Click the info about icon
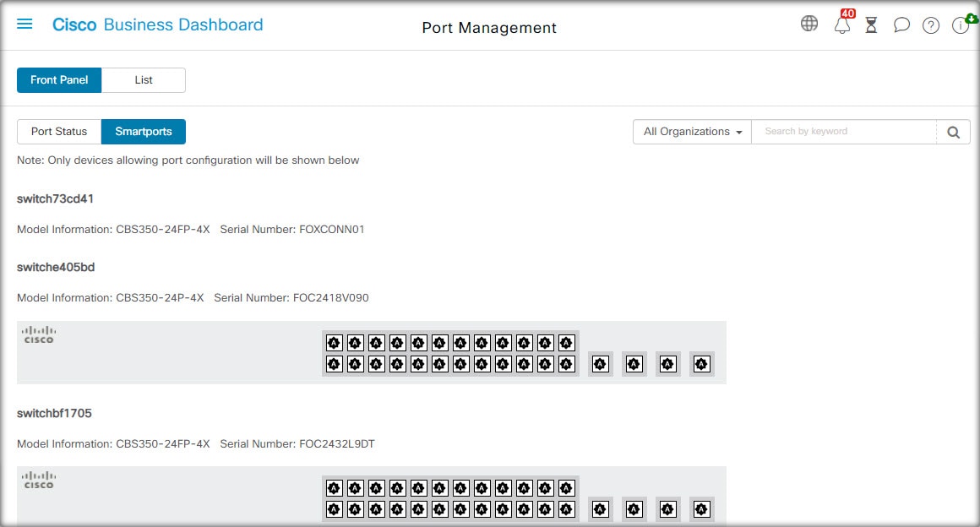Screen dimensions: 980x527 (960, 25)
